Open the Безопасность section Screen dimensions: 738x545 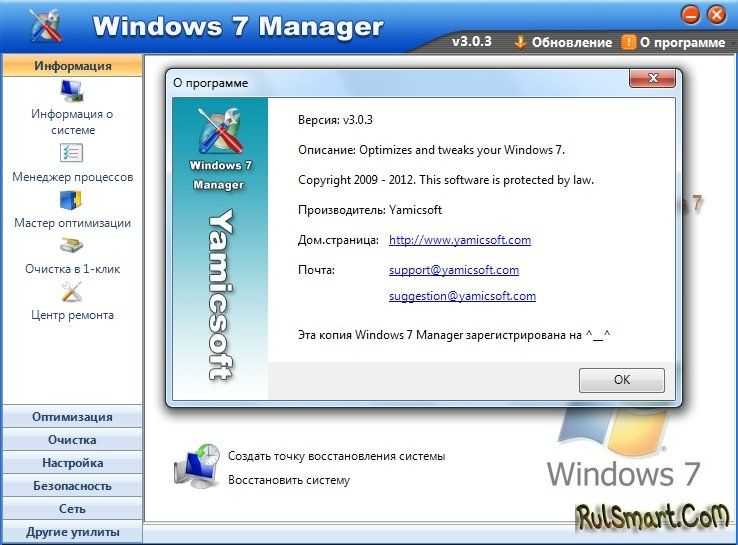coord(72,486)
